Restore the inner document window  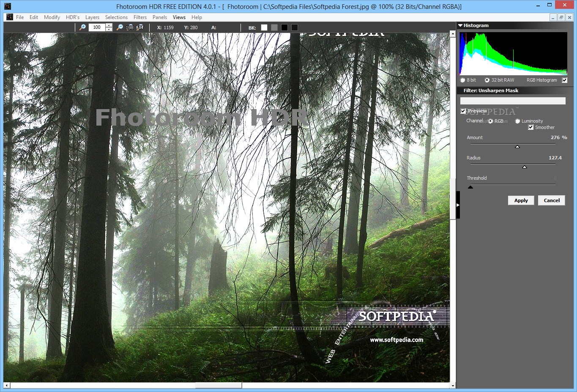tap(561, 17)
